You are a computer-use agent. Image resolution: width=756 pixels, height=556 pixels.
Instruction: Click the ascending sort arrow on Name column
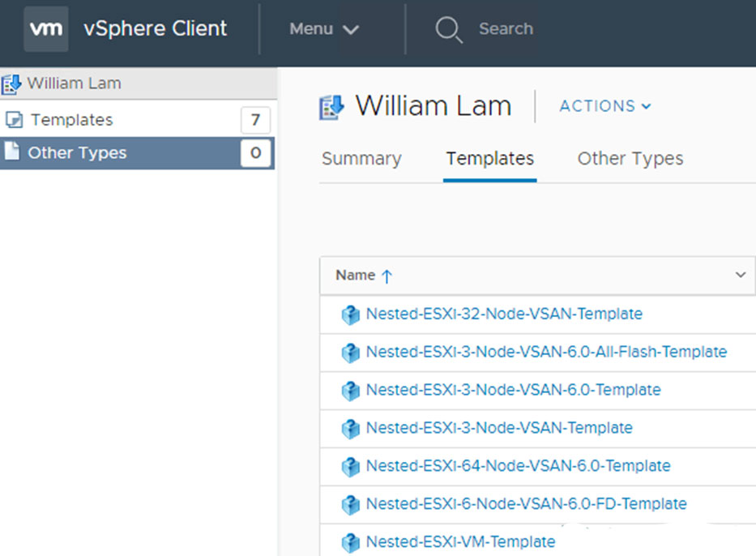coord(387,276)
